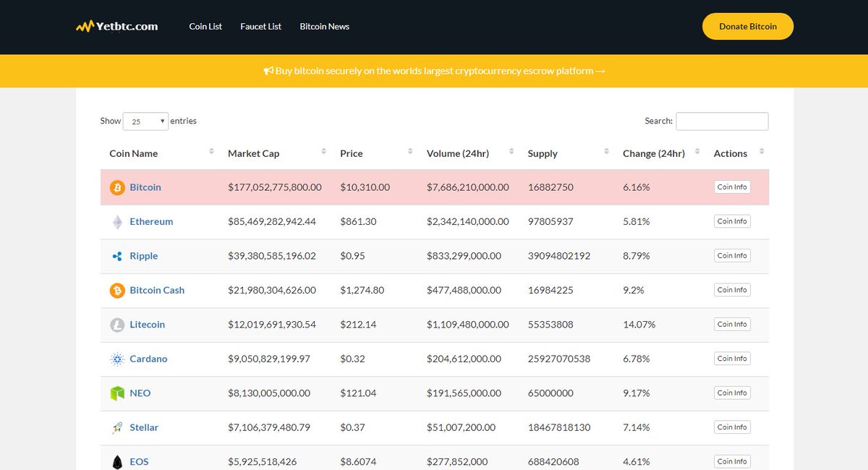
Task: Sort by Price column arrows
Action: 410,151
